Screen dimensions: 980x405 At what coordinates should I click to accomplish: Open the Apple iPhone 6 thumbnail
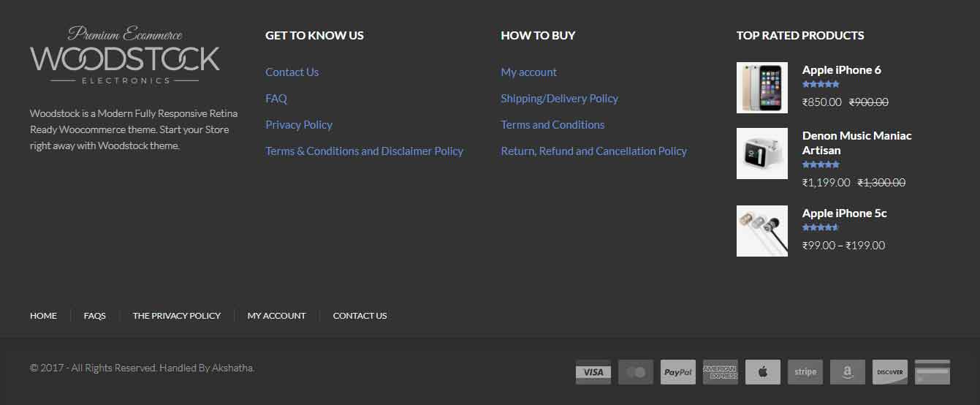pyautogui.click(x=761, y=88)
